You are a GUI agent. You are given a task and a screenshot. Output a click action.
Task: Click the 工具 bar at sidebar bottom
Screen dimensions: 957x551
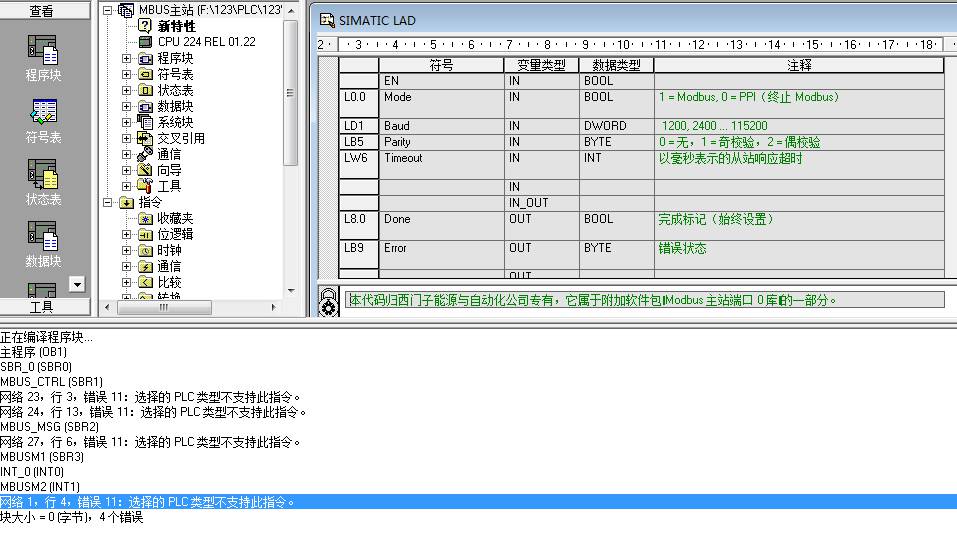click(x=42, y=307)
